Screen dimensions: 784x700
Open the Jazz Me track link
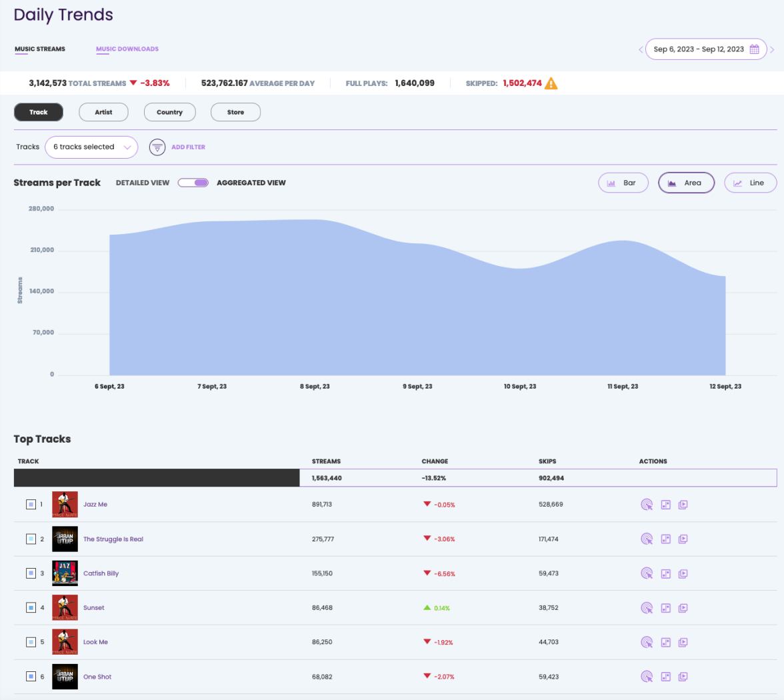(x=94, y=505)
